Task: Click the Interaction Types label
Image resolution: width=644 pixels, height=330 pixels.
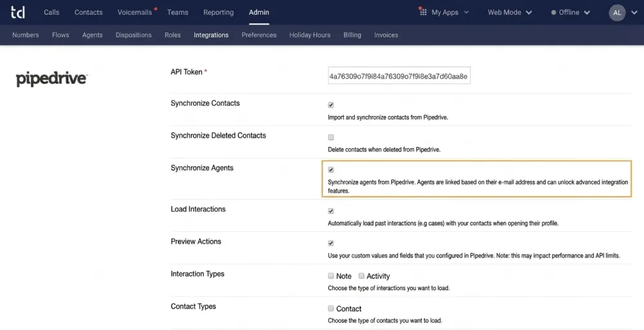Action: 198,274
